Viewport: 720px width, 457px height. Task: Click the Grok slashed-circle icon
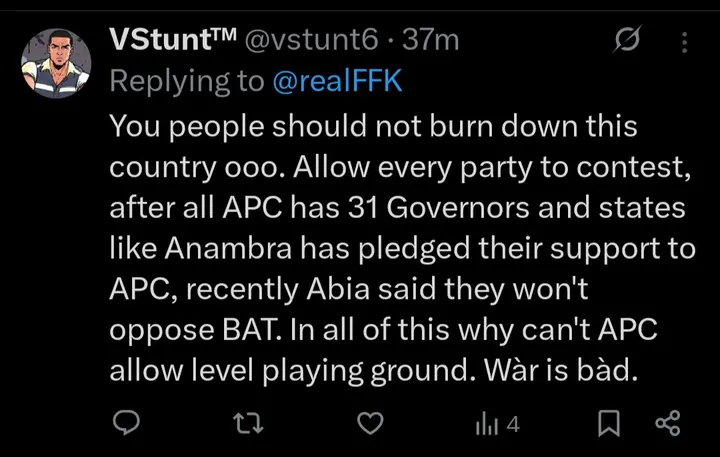[x=628, y=41]
